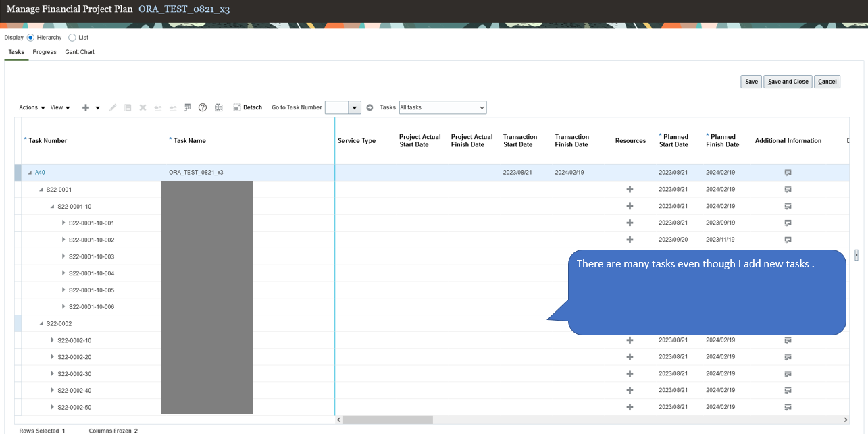Open additional information for S22-0002-50 row

click(788, 407)
